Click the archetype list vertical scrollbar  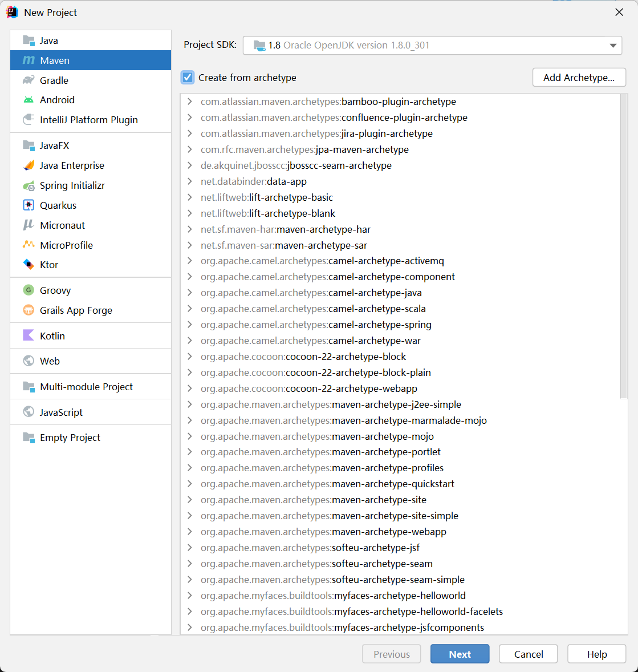623,246
